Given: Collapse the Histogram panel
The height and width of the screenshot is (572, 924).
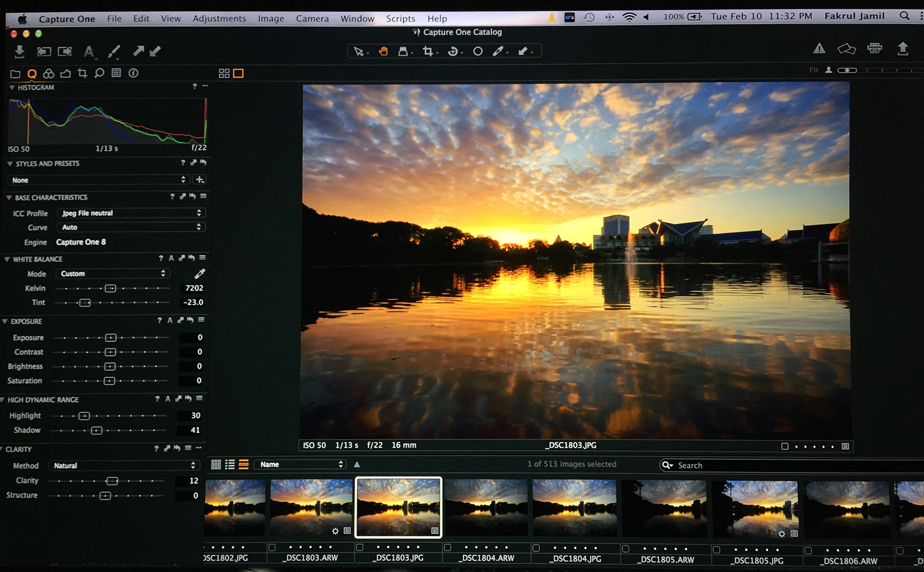Looking at the screenshot, I should click(x=12, y=88).
